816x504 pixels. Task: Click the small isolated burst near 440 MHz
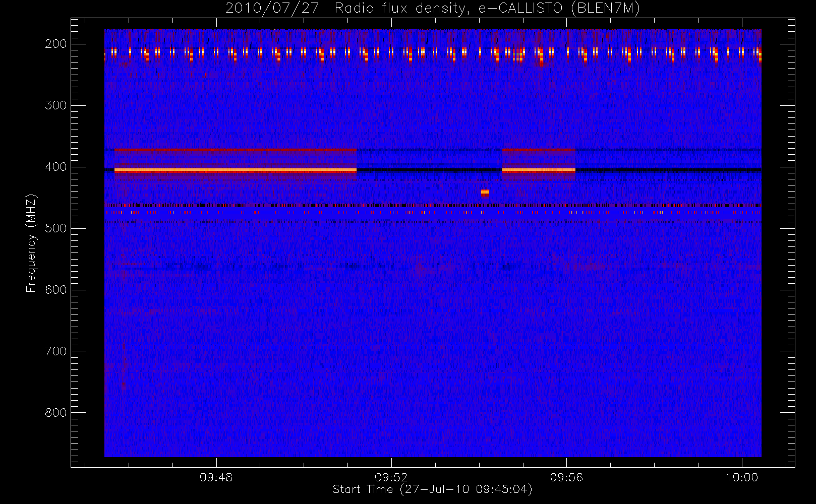click(485, 192)
